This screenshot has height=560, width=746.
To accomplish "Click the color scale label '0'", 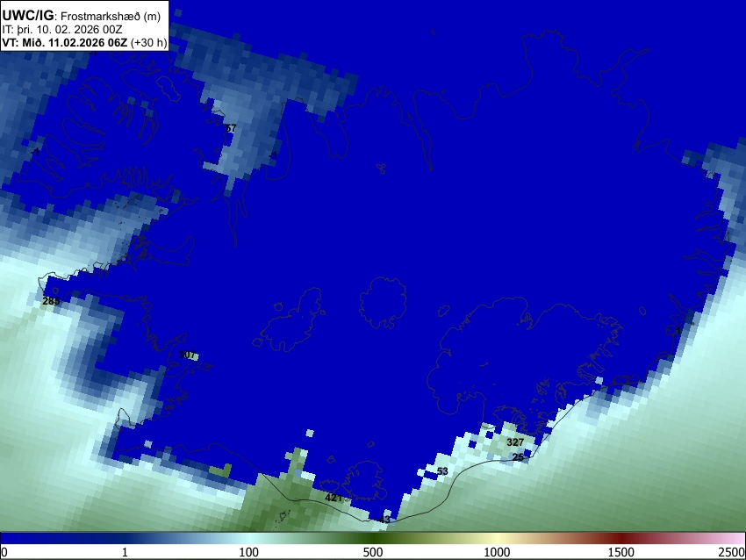I will coord(4,552).
